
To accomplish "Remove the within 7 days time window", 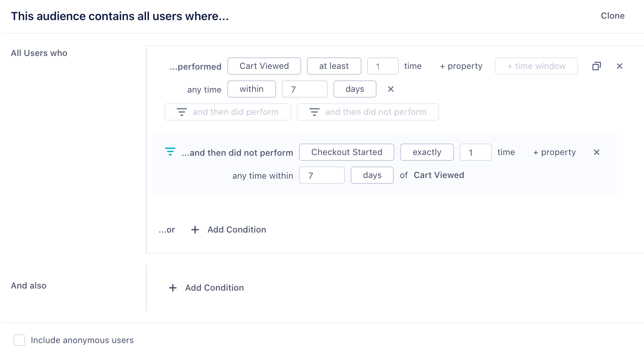I will pos(391,89).
